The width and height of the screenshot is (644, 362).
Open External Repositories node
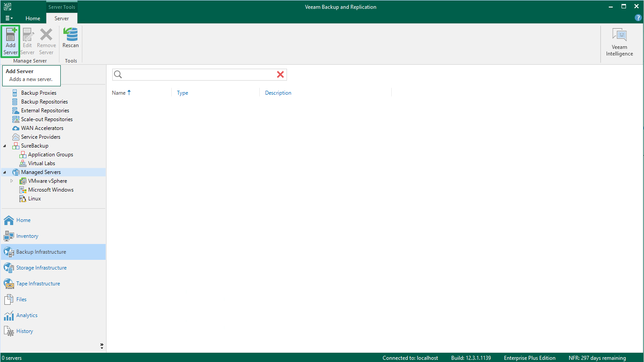click(45, 111)
